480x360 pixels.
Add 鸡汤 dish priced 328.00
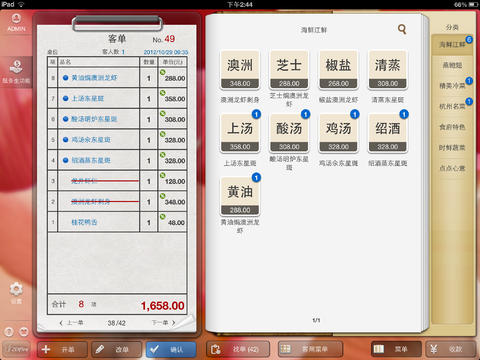tap(338, 133)
